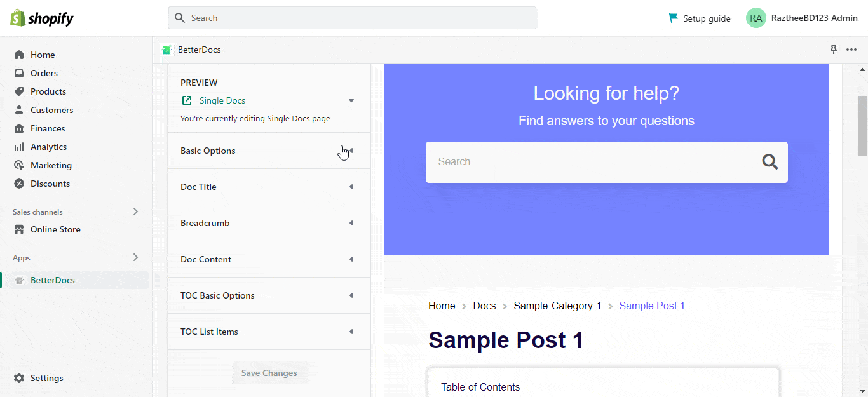Open Analytics in the sidebar
The image size is (868, 397).
pyautogui.click(x=48, y=147)
